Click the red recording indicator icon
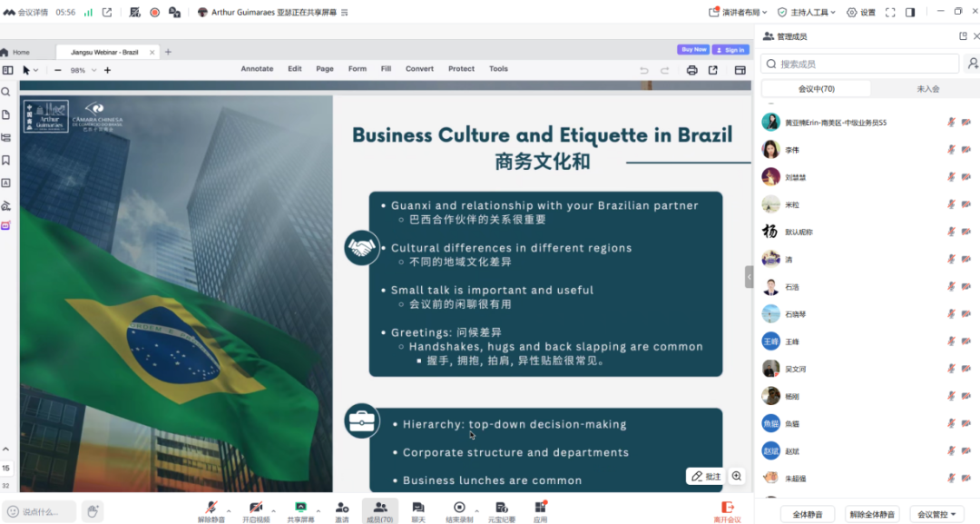The height and width of the screenshot is (524, 980). (x=154, y=12)
